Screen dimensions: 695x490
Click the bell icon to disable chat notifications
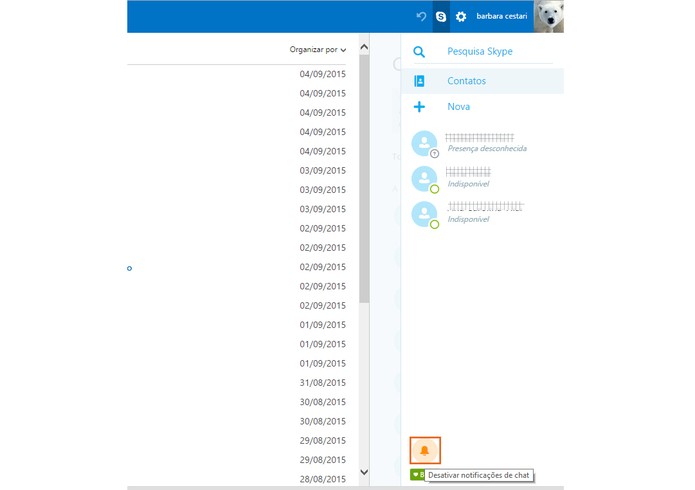pyautogui.click(x=425, y=451)
